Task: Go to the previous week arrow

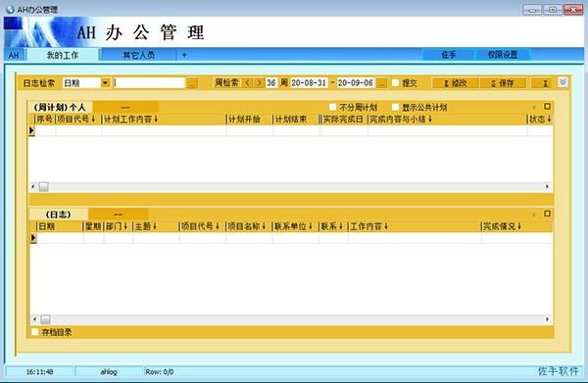Action: 247,83
